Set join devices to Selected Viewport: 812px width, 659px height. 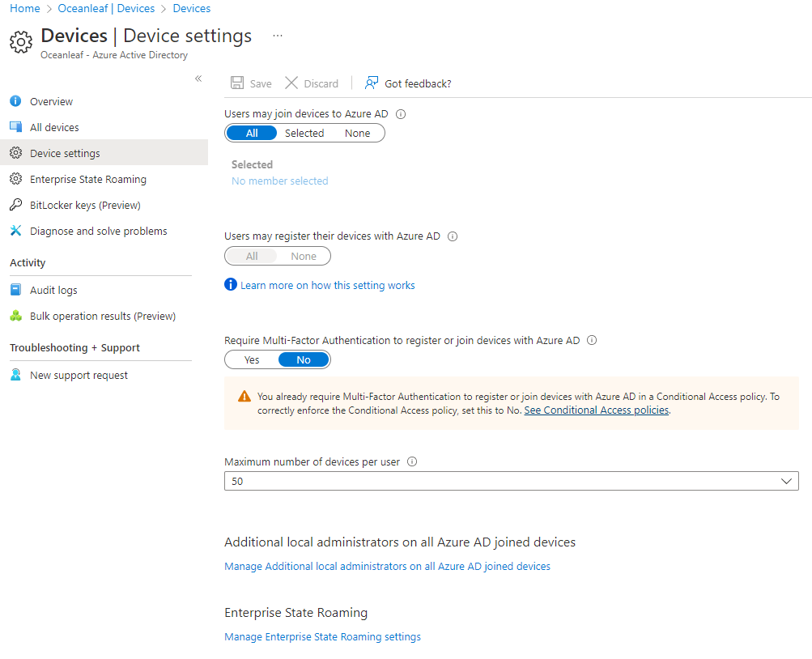click(304, 133)
